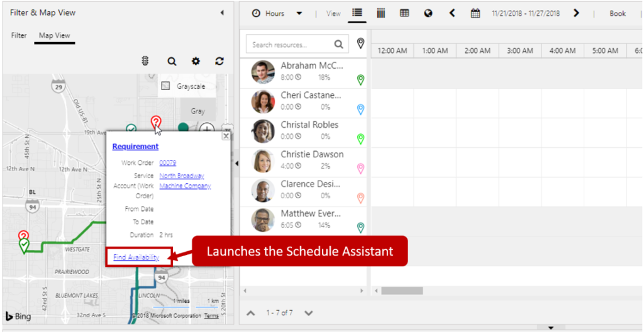The width and height of the screenshot is (644, 333).
Task: Click the Find Availability link
Action: (136, 257)
